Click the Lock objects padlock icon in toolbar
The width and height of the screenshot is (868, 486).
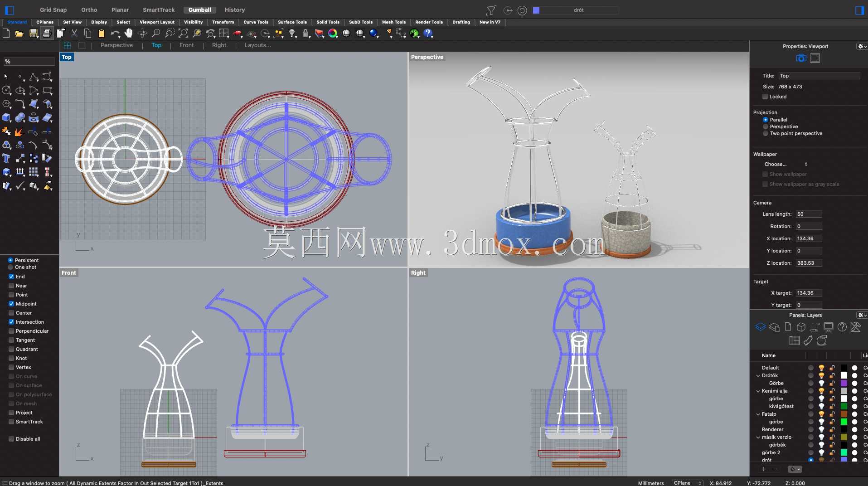coord(306,33)
